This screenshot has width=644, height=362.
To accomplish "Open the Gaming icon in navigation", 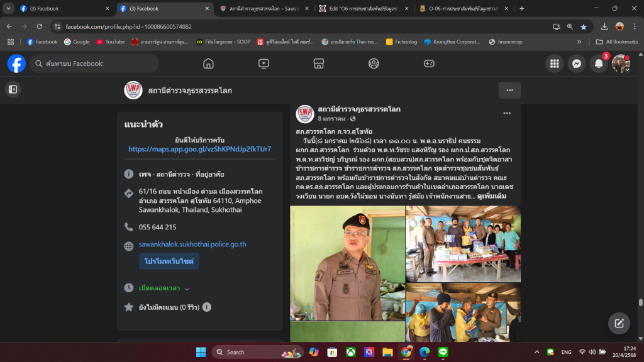I will [x=429, y=63].
